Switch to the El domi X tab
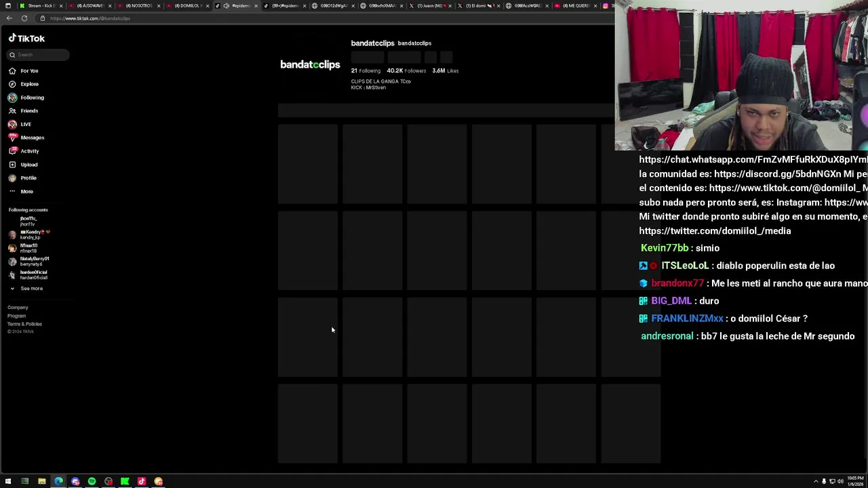 [x=479, y=5]
